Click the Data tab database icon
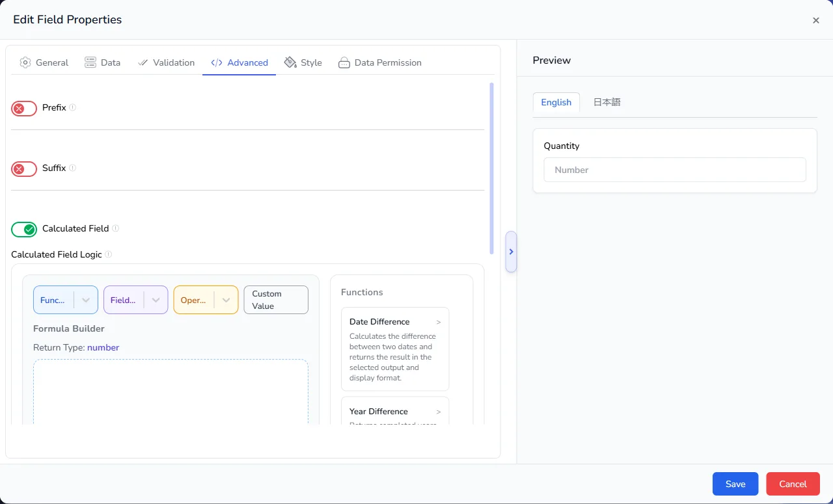This screenshot has height=504, width=833. point(90,62)
